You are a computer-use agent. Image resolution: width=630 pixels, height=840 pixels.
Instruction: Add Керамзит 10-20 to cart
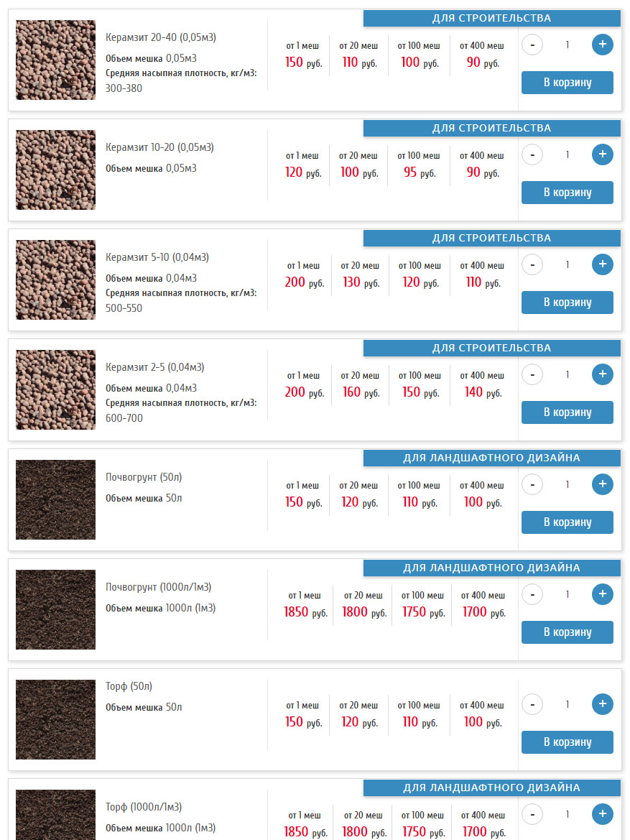coord(567,193)
